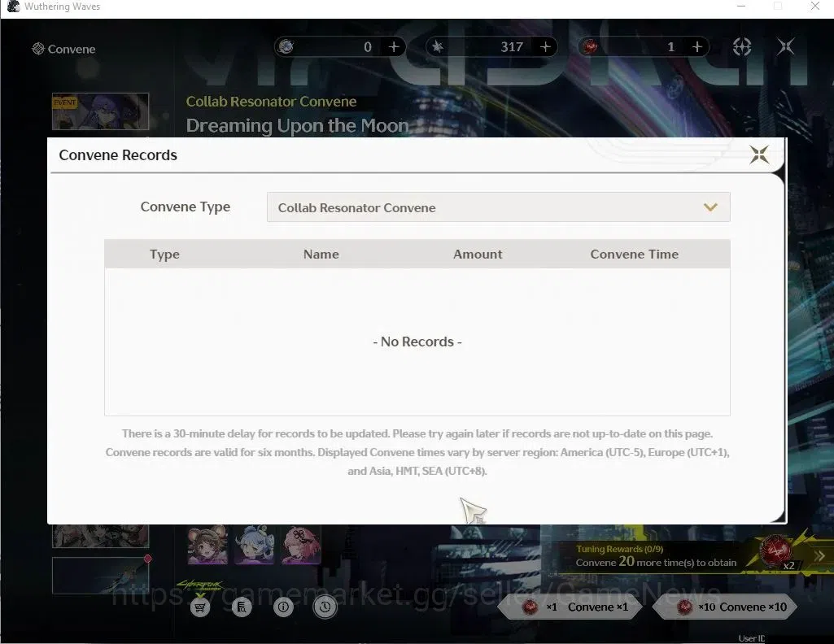Image resolution: width=834 pixels, height=644 pixels.
Task: Click the Convene x1 button
Action: coord(570,607)
